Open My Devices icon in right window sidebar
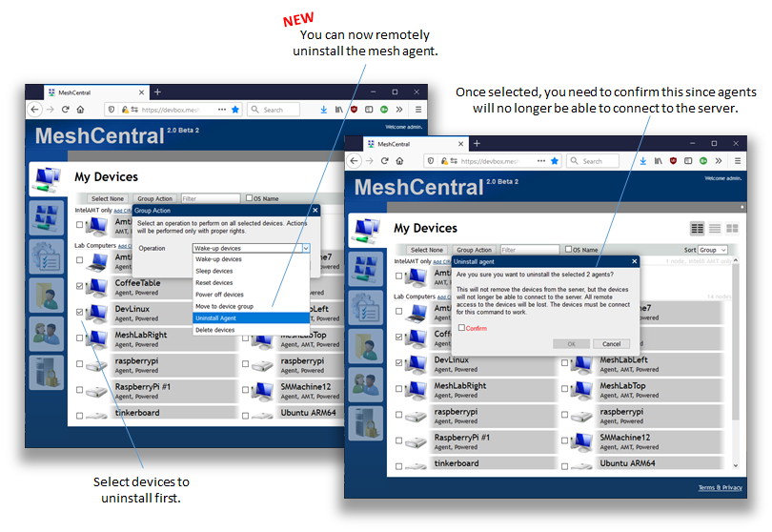This screenshot has width=772, height=532. point(365,231)
